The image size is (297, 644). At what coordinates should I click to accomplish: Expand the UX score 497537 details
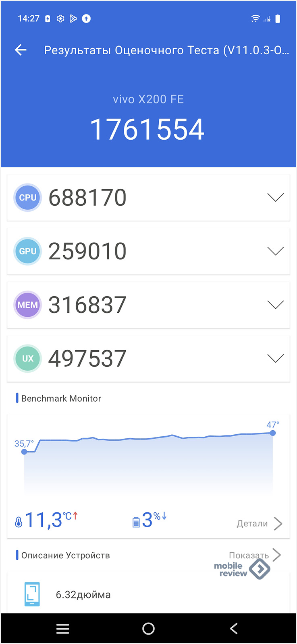(275, 358)
